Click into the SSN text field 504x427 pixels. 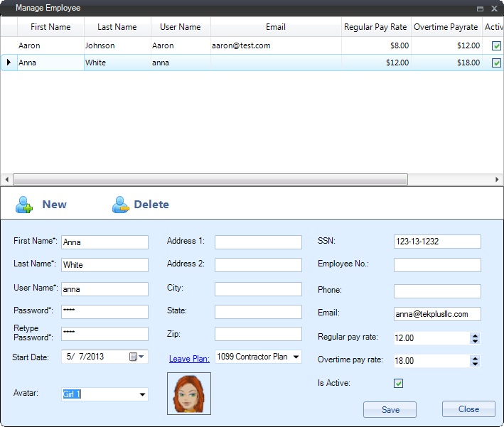tap(436, 242)
